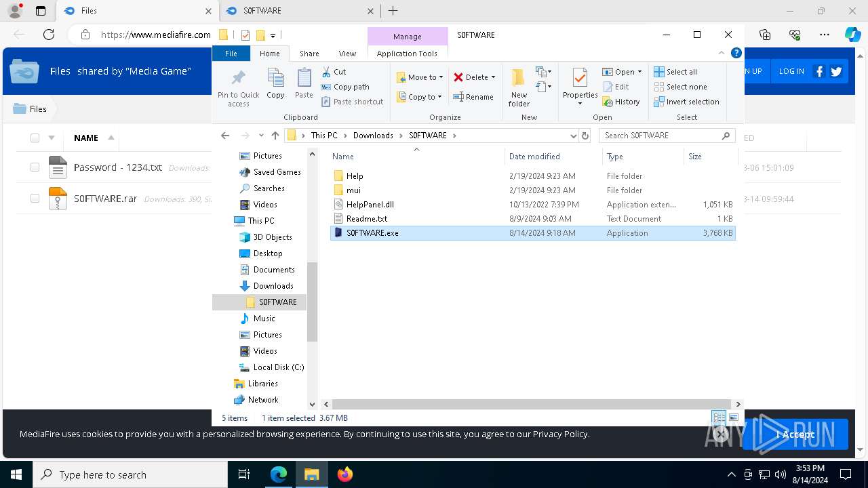Click Windows taskbar search box

click(x=130, y=474)
